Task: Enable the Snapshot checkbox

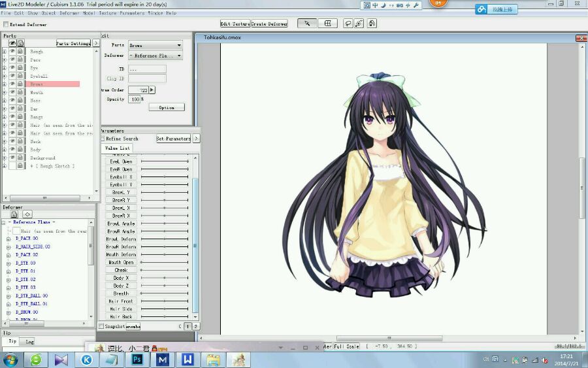Action: [101, 326]
